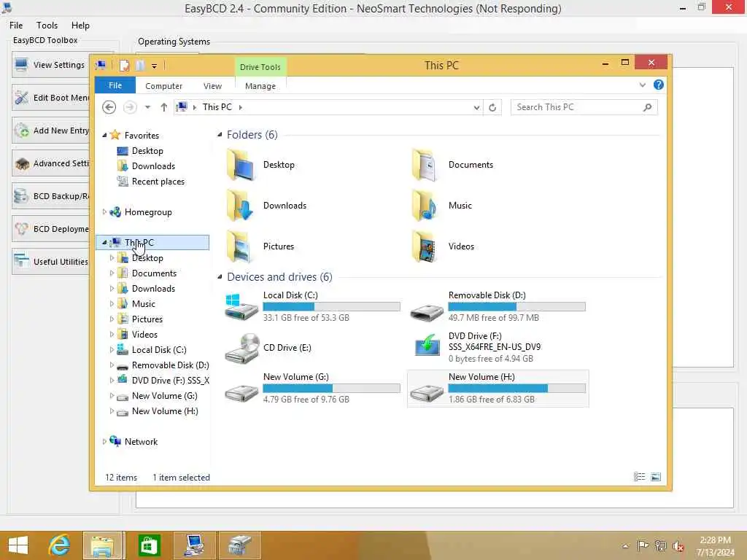This screenshot has height=560, width=747.
Task: Open the address bar history dropdown
Action: (x=476, y=108)
